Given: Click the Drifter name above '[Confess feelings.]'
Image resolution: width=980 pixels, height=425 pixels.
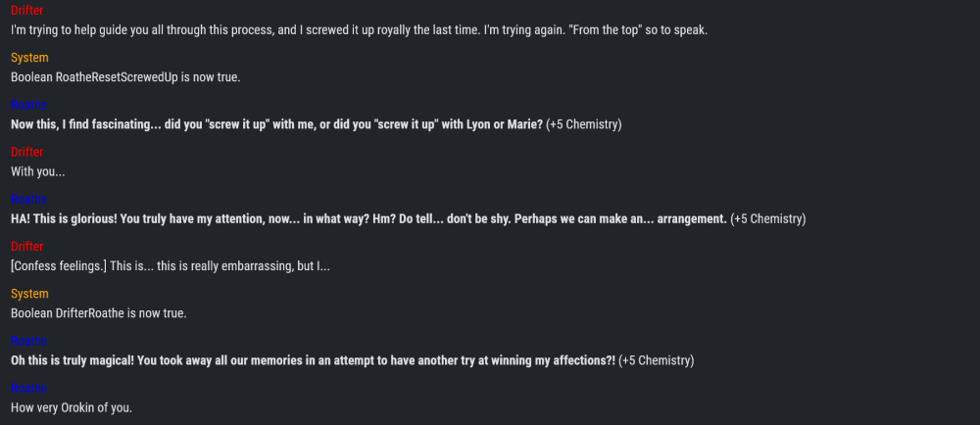Looking at the screenshot, I should click(x=26, y=247).
